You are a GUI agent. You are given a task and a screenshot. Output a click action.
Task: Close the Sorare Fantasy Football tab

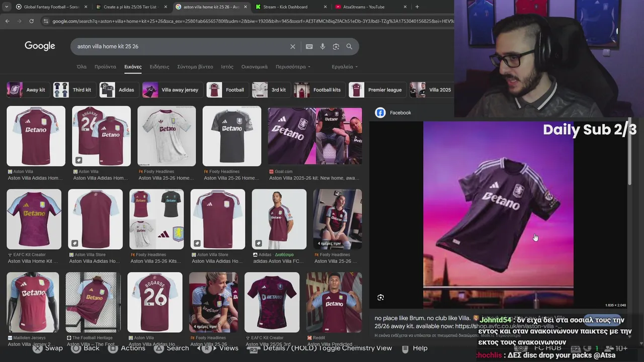pos(86,7)
